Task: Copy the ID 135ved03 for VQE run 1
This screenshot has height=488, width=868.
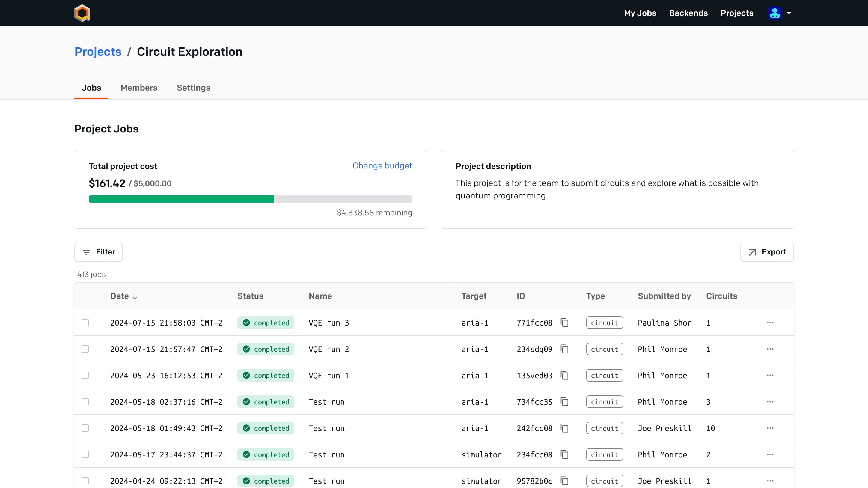Action: tap(564, 375)
